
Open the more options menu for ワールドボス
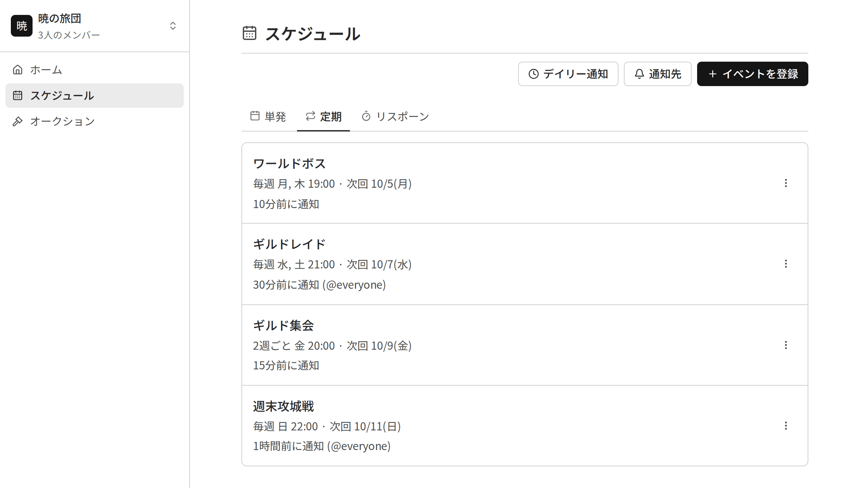[x=786, y=183]
